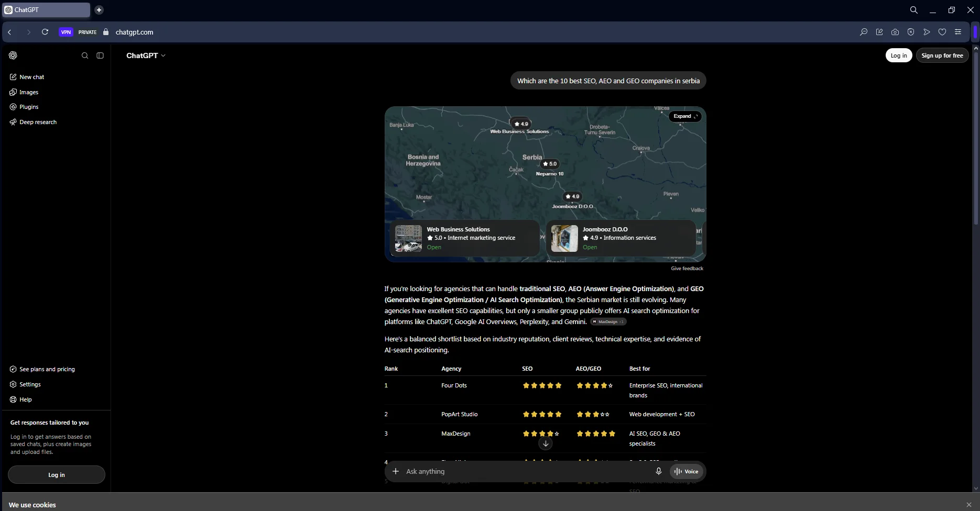The image size is (980, 511).
Task: Select Joombooz D.O.O map pin
Action: (x=572, y=196)
